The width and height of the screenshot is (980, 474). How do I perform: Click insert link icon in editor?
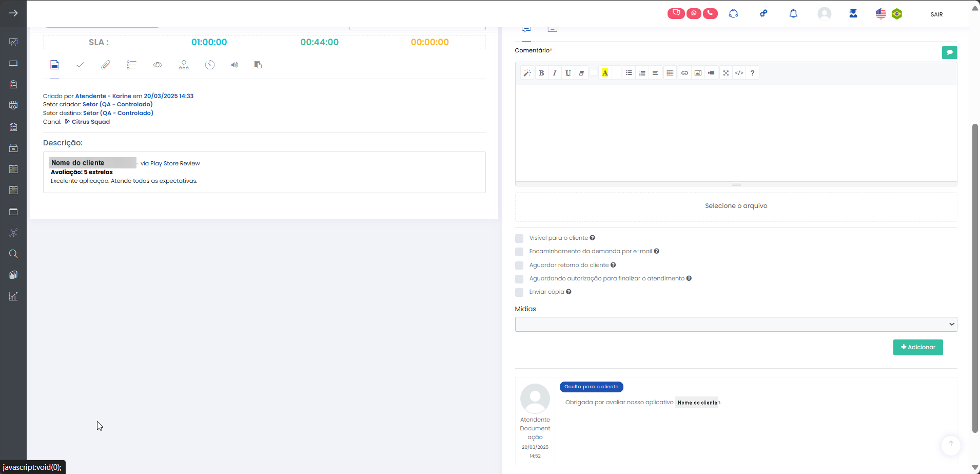point(684,73)
